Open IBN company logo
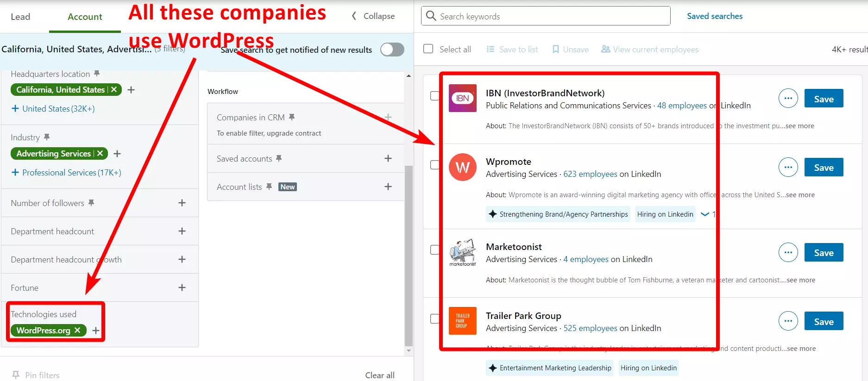 [x=463, y=98]
